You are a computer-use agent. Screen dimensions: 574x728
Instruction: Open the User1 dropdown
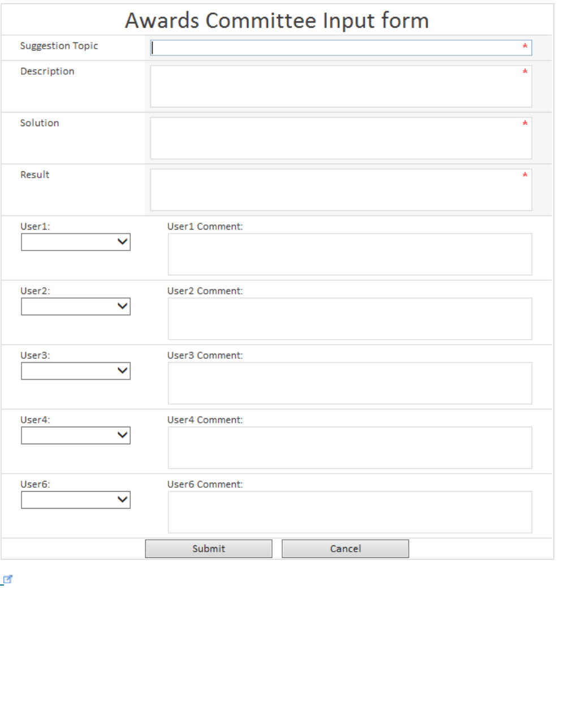(76, 242)
